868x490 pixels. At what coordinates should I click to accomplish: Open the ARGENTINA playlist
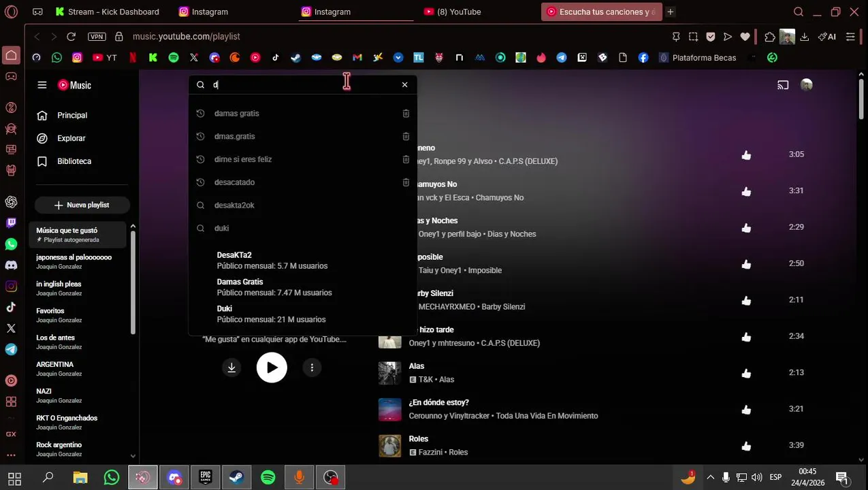(x=78, y=369)
